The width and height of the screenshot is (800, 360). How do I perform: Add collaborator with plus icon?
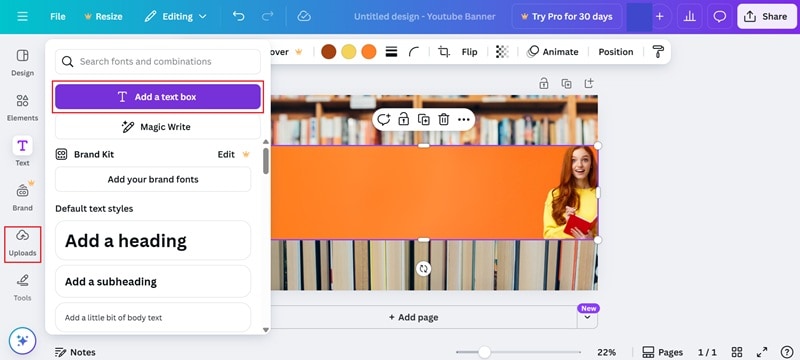click(660, 16)
